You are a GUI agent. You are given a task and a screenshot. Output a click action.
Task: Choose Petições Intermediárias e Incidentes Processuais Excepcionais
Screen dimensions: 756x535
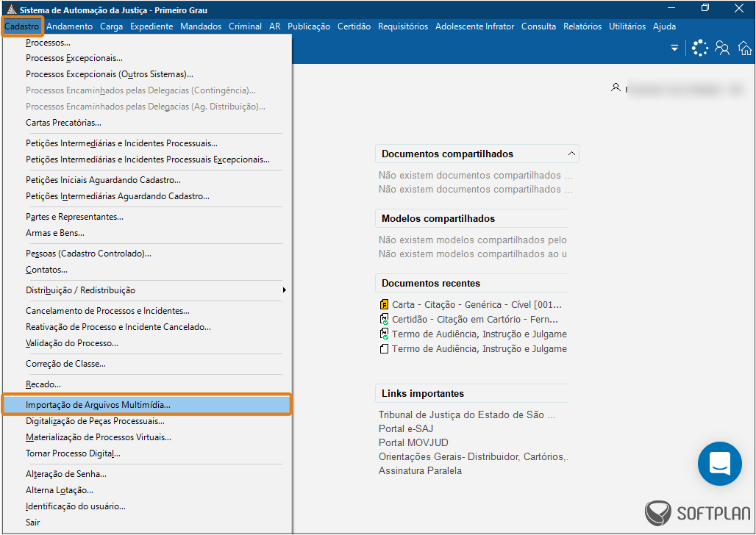click(147, 159)
